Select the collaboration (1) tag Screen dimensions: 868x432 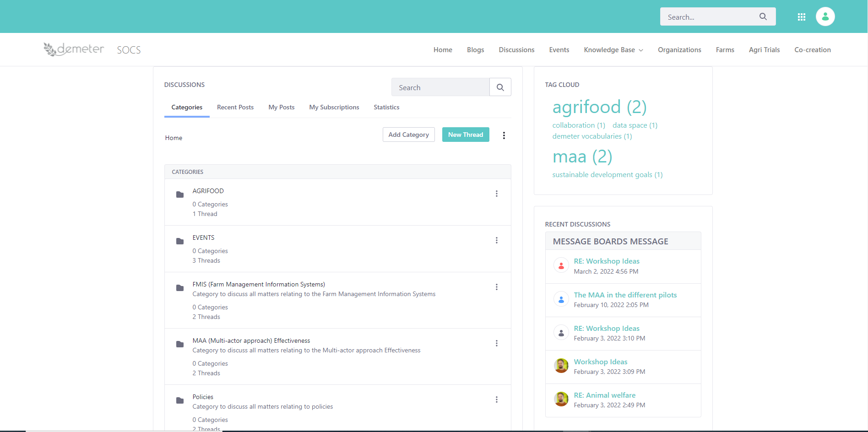(579, 125)
